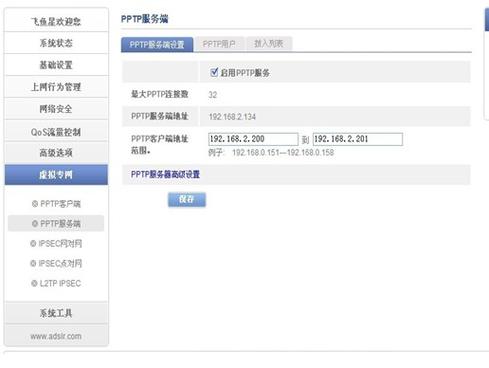
Task: Focus the start address field 192.168.2.200
Action: (253, 139)
